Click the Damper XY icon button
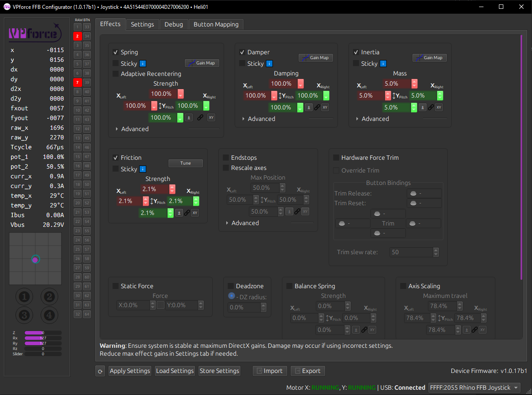The height and width of the screenshot is (395, 532). coord(325,107)
